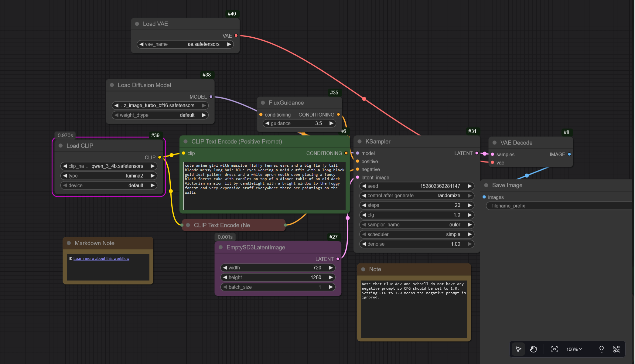
Task: Open the sampler_name euler dropdown
Action: [x=416, y=225]
